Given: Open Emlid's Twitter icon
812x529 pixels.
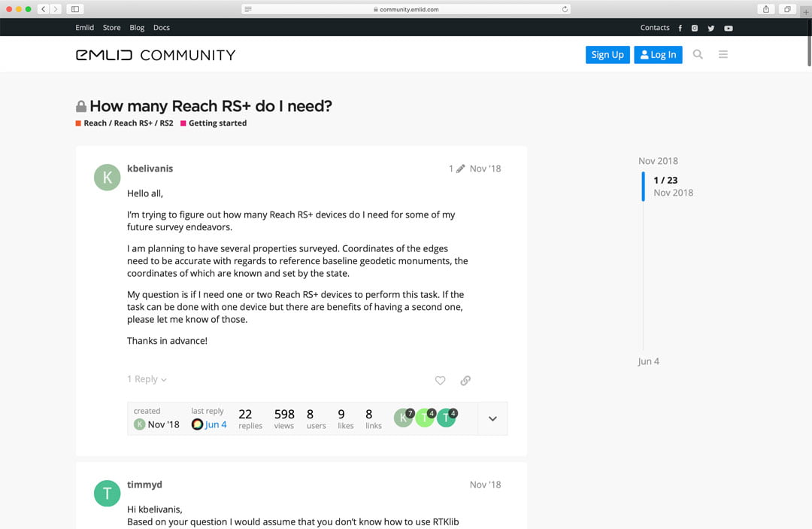Looking at the screenshot, I should (x=711, y=28).
